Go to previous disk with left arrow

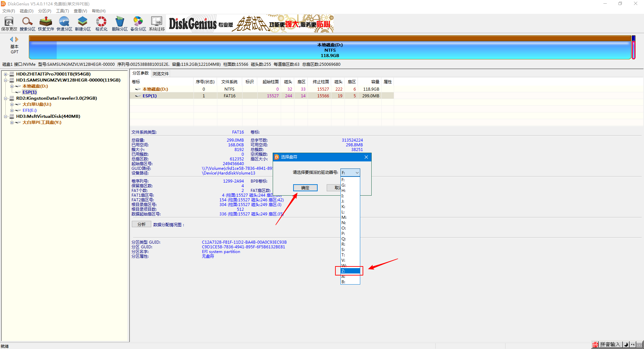(x=12, y=39)
